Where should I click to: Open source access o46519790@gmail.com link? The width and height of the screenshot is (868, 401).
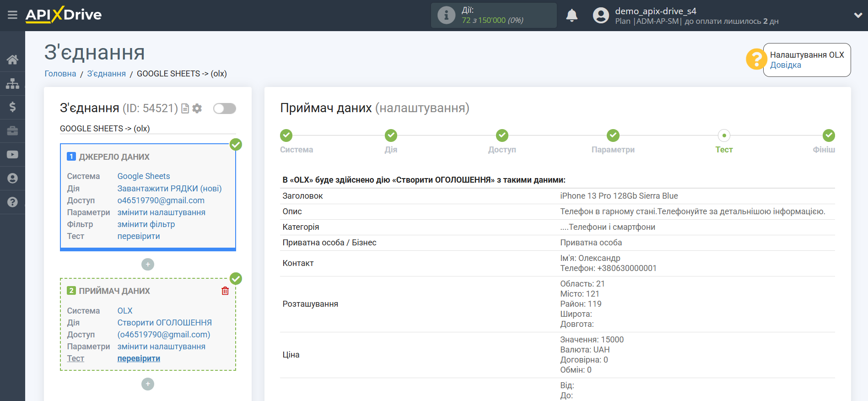click(161, 200)
